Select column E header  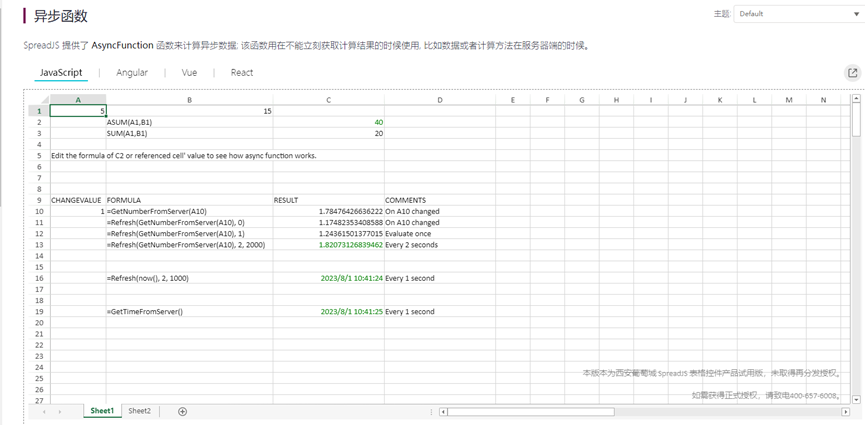(x=512, y=100)
